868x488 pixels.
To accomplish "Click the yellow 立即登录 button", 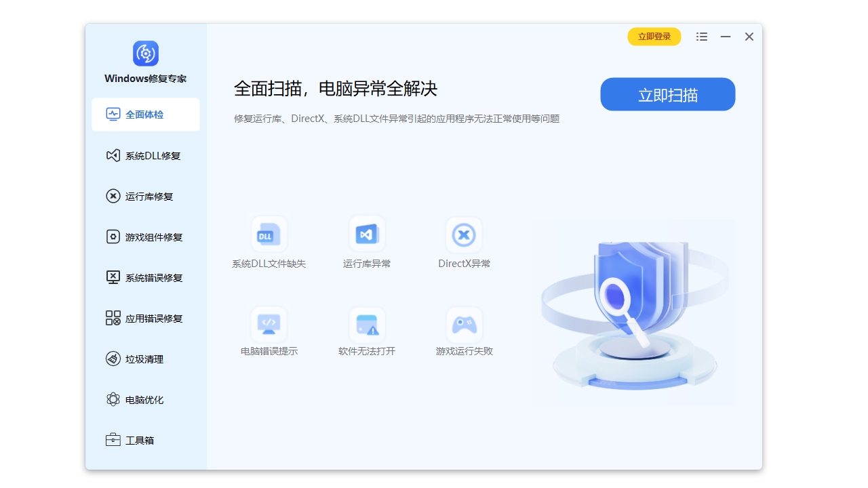I will pyautogui.click(x=654, y=37).
